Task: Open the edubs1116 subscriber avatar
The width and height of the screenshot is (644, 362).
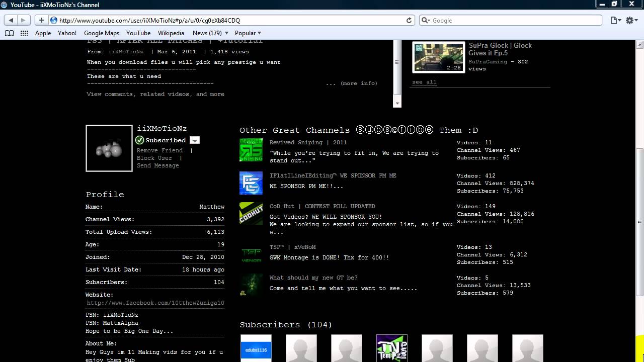Action: [x=256, y=348]
